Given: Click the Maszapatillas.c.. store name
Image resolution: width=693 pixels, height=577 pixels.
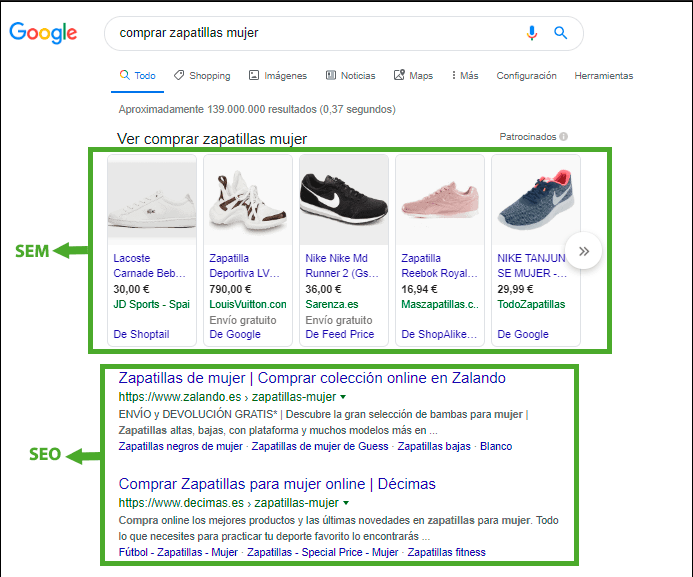Looking at the screenshot, I should tap(440, 304).
